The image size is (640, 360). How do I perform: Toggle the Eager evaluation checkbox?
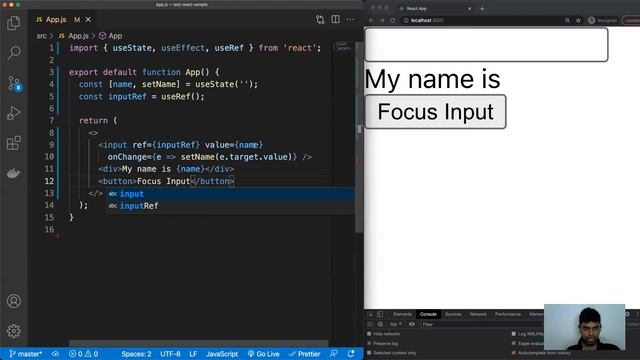[x=514, y=343]
